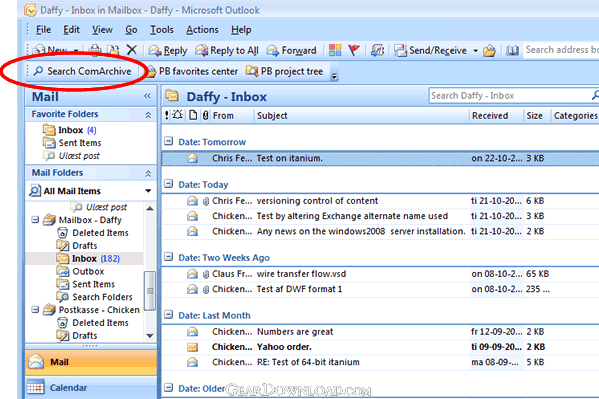This screenshot has height=399, width=599.
Task: Select message 'Test on itanium.'
Action: coord(380,158)
